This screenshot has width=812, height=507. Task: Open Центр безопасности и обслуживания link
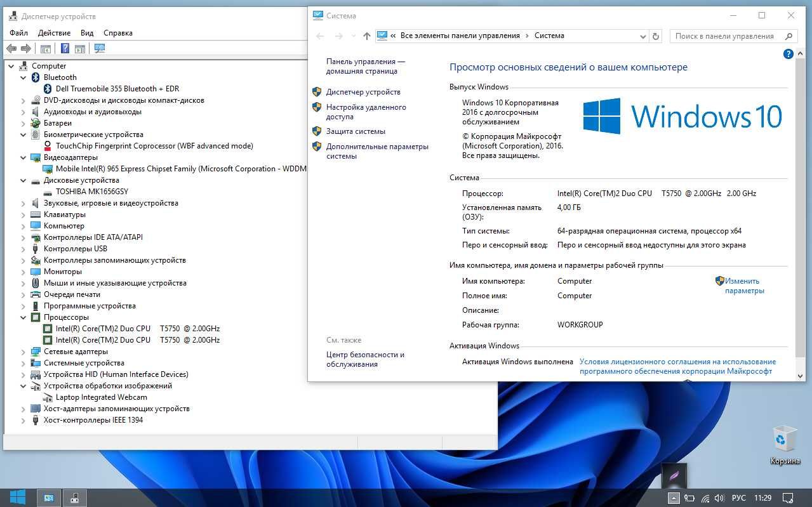pos(365,359)
